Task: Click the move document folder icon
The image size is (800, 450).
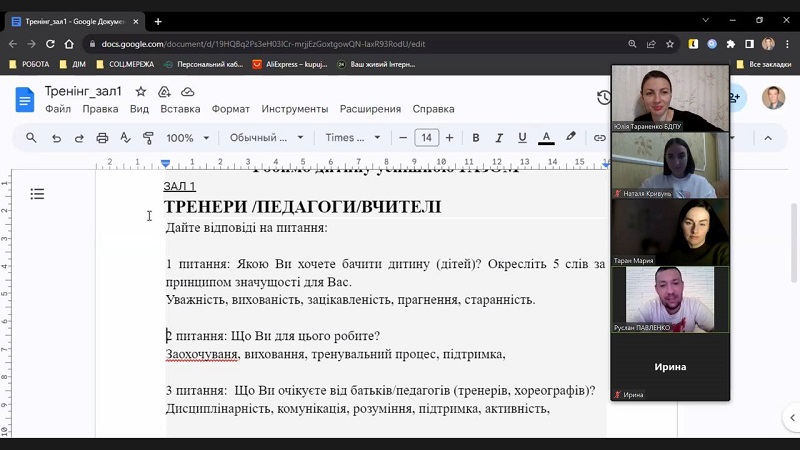Action: point(164,91)
